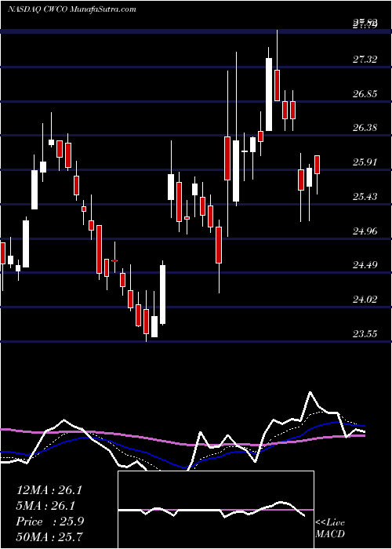This screenshot has width=392, height=549.
Task: Click the 26.38 price axis label
Action: (365, 127)
